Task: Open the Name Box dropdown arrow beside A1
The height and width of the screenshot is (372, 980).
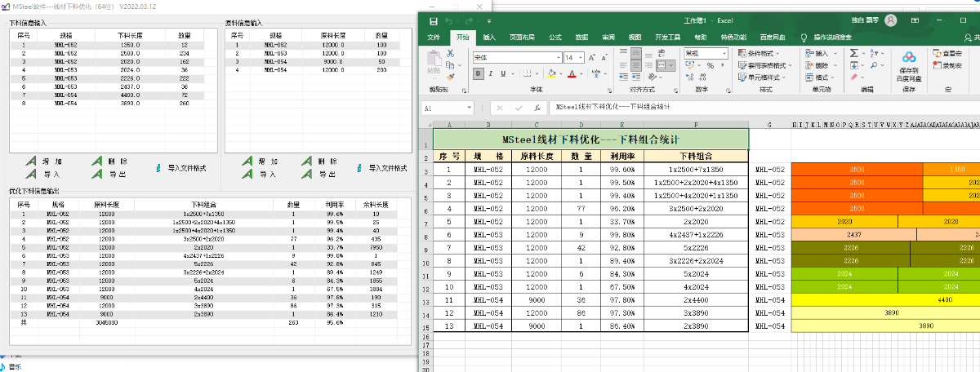Action: 469,107
